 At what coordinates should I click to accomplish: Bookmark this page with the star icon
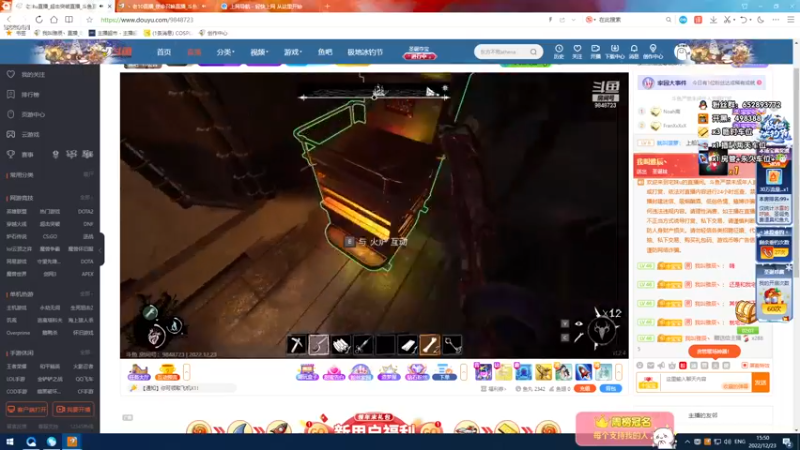(x=89, y=19)
